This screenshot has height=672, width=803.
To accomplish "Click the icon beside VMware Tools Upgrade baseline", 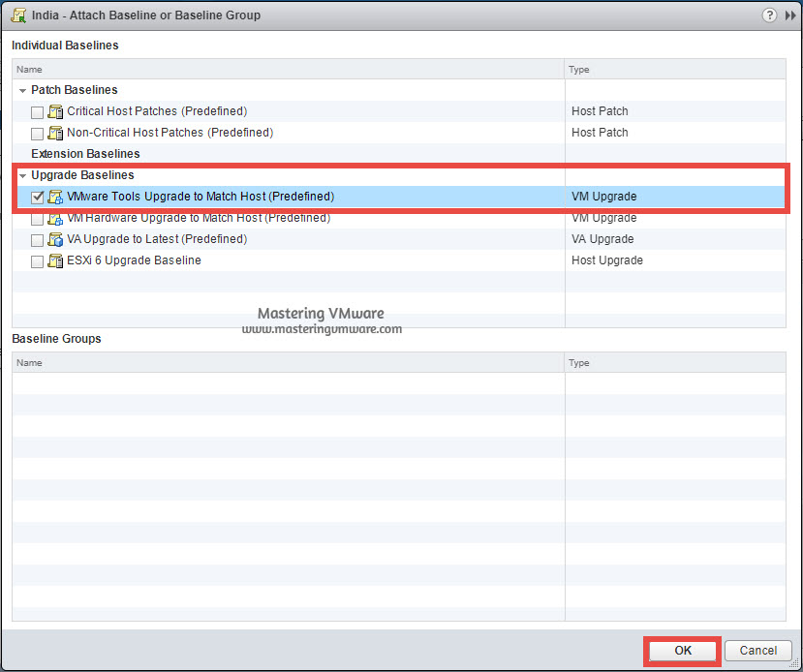I will point(55,197).
